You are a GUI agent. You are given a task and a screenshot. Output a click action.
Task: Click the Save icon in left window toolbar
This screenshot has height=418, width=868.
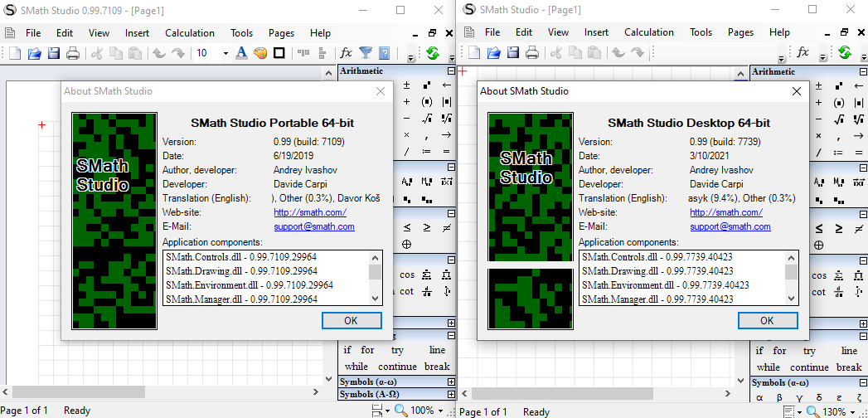(54, 53)
